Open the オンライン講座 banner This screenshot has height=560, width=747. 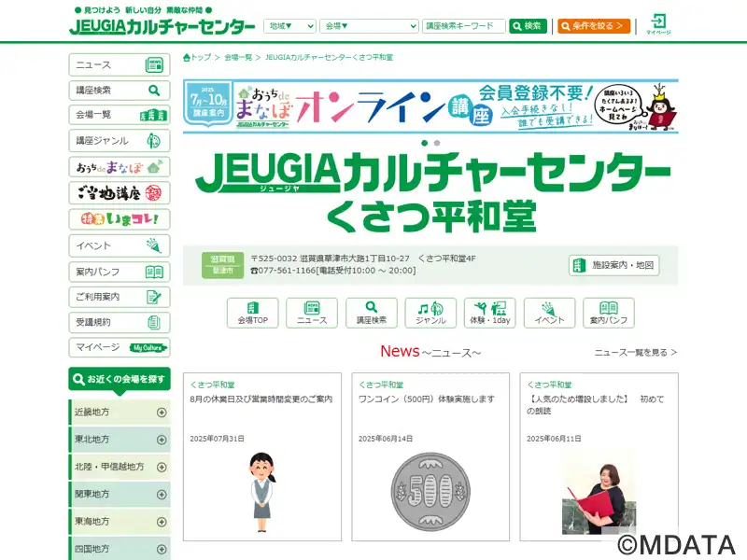430,106
